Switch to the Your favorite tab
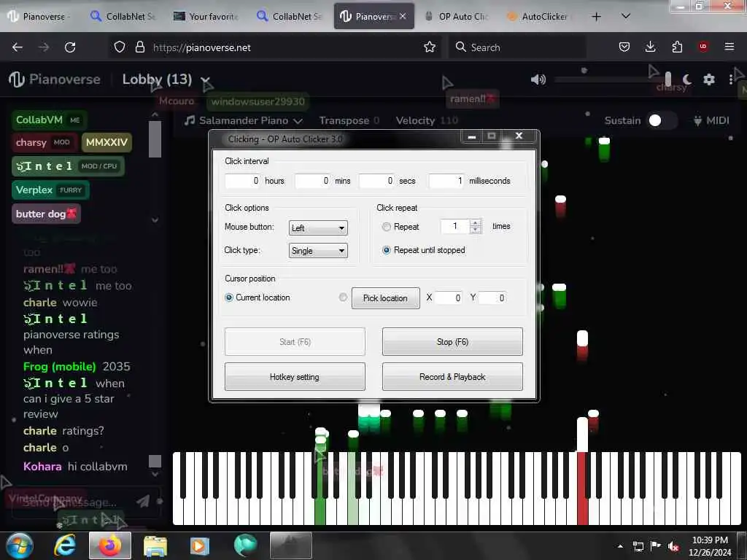The width and height of the screenshot is (747, 560). coord(206,17)
